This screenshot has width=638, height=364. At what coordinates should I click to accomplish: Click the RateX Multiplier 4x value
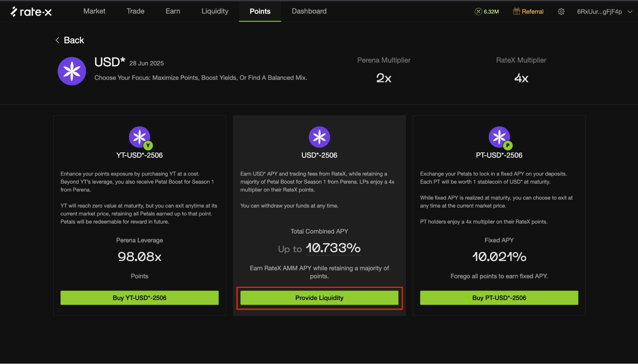[521, 78]
